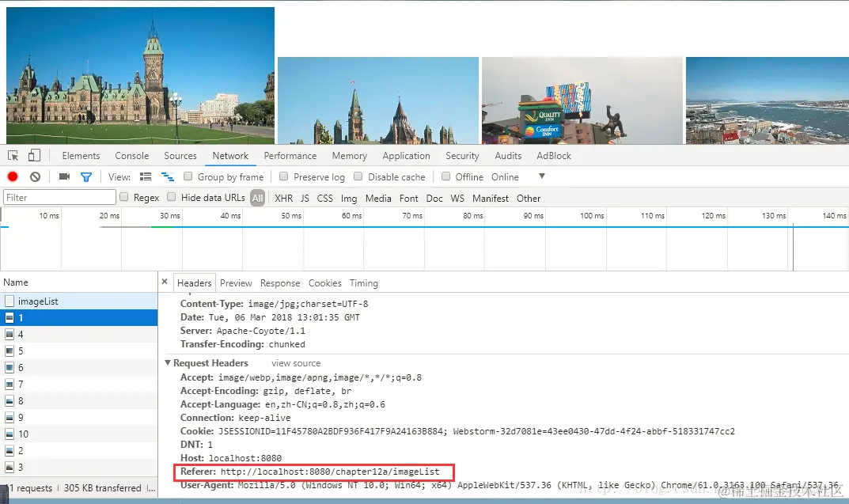Filter requests by Other
The height and width of the screenshot is (504, 849).
coord(529,198)
